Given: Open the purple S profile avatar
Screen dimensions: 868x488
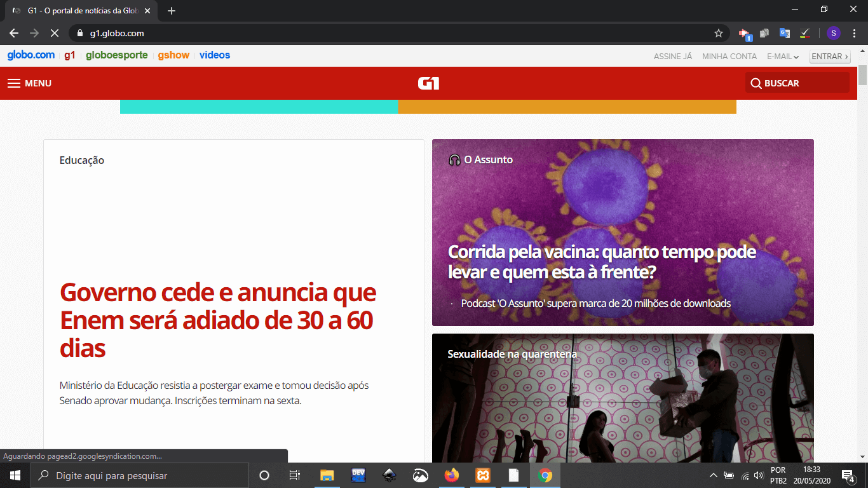Looking at the screenshot, I should click(x=834, y=33).
